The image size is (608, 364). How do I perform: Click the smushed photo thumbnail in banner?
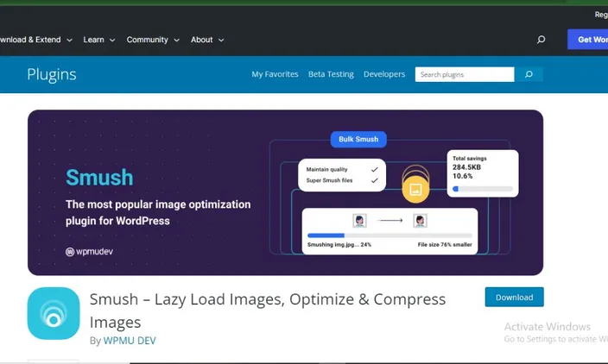pos(420,221)
